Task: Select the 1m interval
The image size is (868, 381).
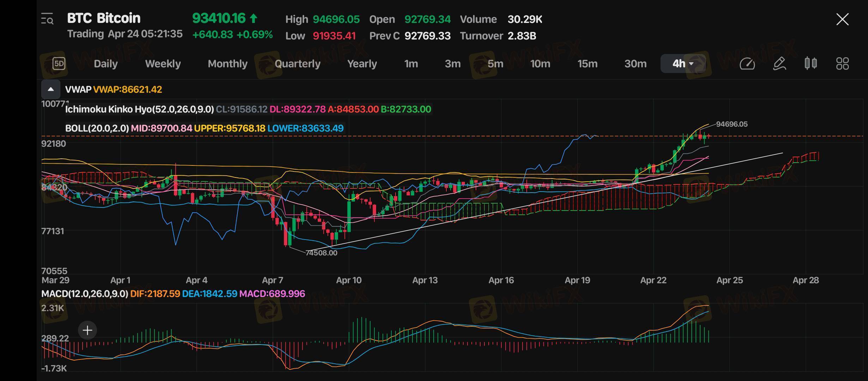Action: (411, 64)
